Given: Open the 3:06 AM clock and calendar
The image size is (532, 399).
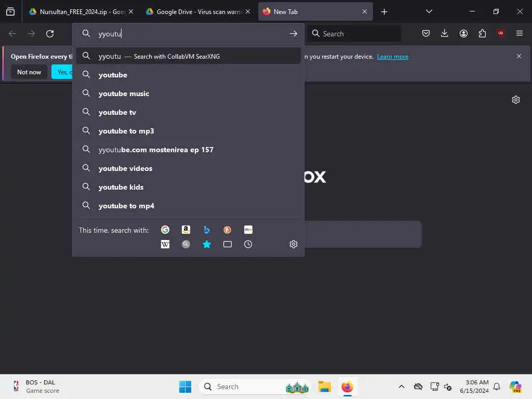Looking at the screenshot, I should pos(474,387).
